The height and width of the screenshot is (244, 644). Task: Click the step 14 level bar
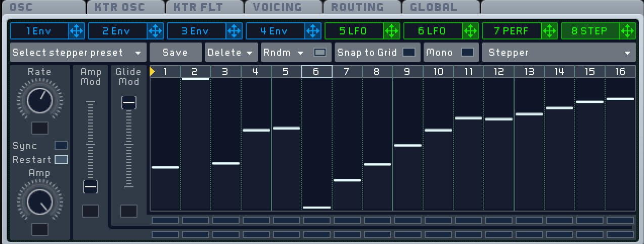[x=560, y=108]
